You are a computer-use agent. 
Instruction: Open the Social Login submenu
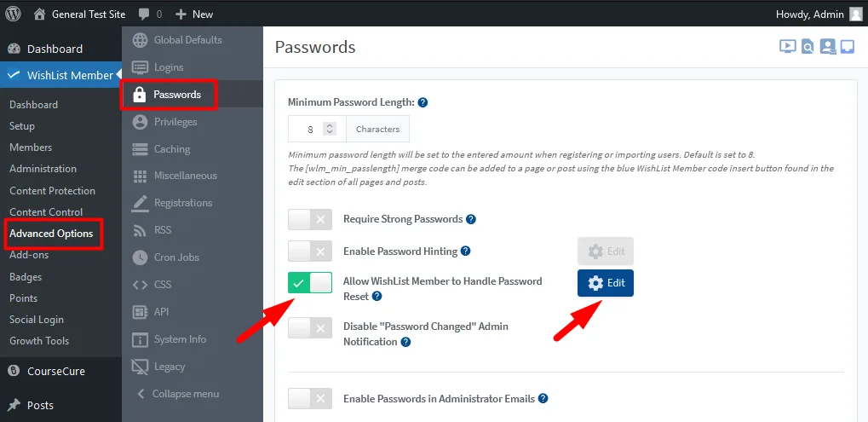coord(37,320)
